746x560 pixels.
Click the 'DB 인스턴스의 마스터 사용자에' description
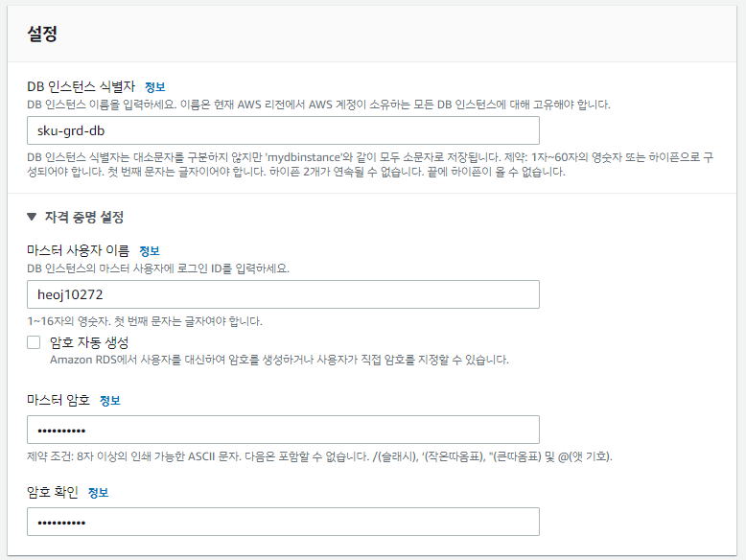click(x=158, y=268)
